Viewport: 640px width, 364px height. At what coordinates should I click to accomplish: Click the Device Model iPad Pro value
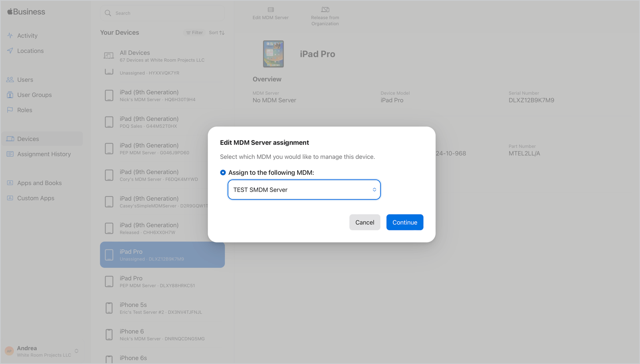click(x=392, y=100)
